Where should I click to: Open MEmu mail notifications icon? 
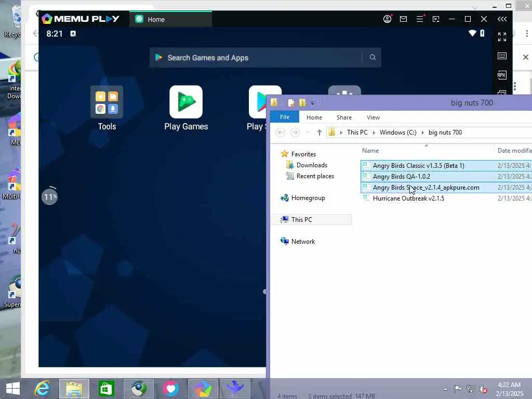point(403,19)
